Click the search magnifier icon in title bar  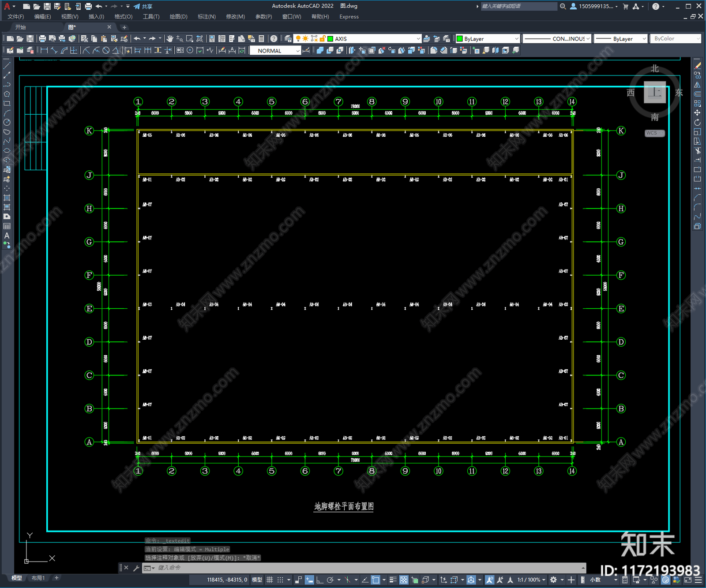(x=563, y=6)
